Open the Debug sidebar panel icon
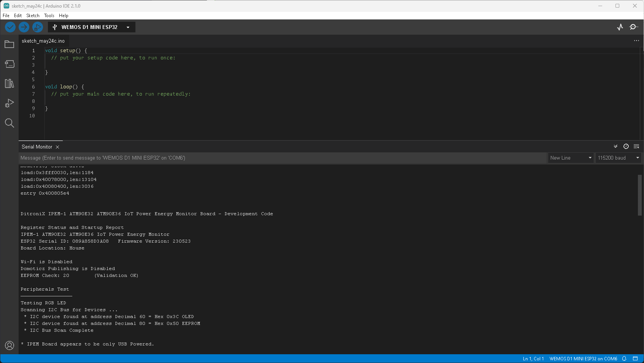 10,103
